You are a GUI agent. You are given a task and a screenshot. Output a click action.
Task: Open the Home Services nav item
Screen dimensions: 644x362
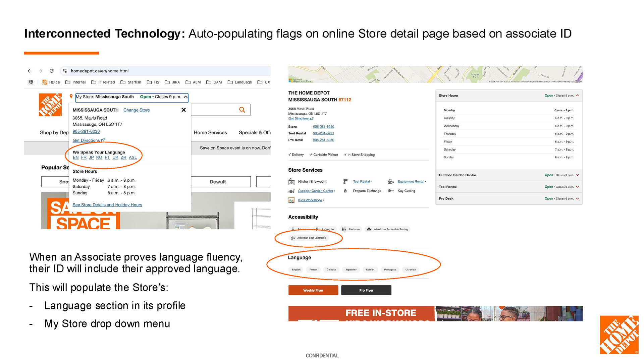tap(210, 133)
